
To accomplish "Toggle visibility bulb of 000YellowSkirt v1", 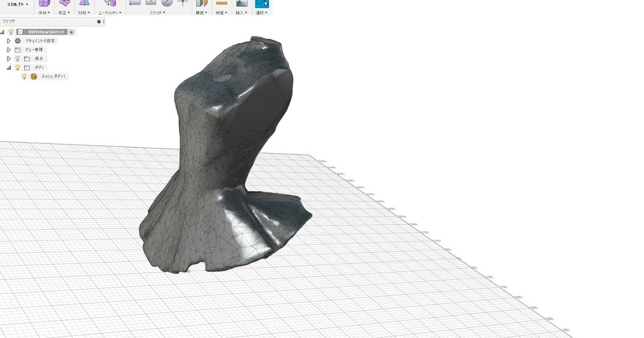I will 11,32.
